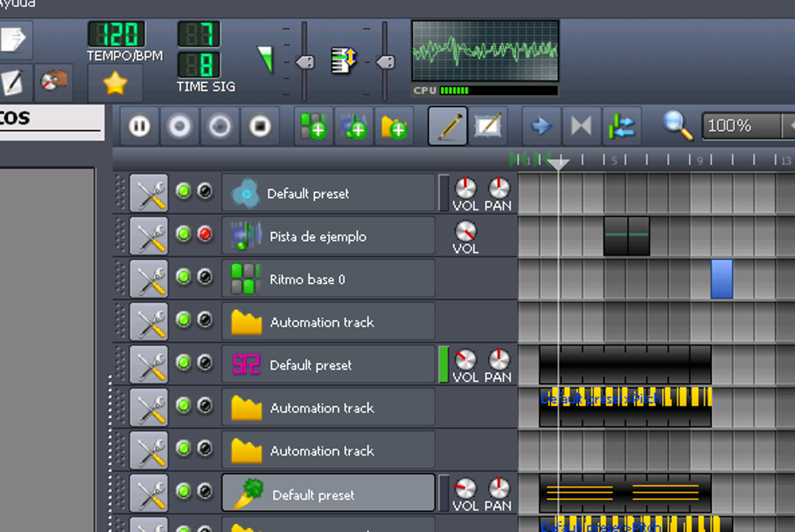795x532 pixels.
Task: Toggle the yellow star high quality button
Action: click(x=115, y=83)
